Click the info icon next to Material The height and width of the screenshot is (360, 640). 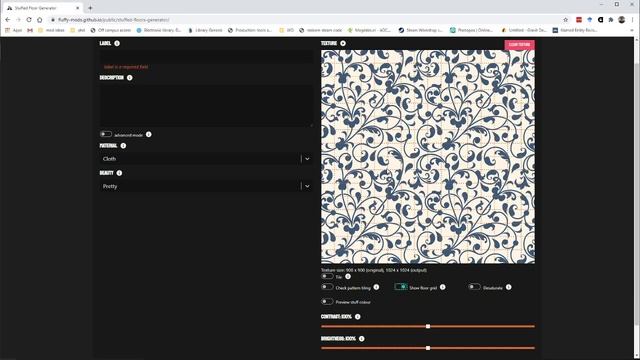[123, 146]
